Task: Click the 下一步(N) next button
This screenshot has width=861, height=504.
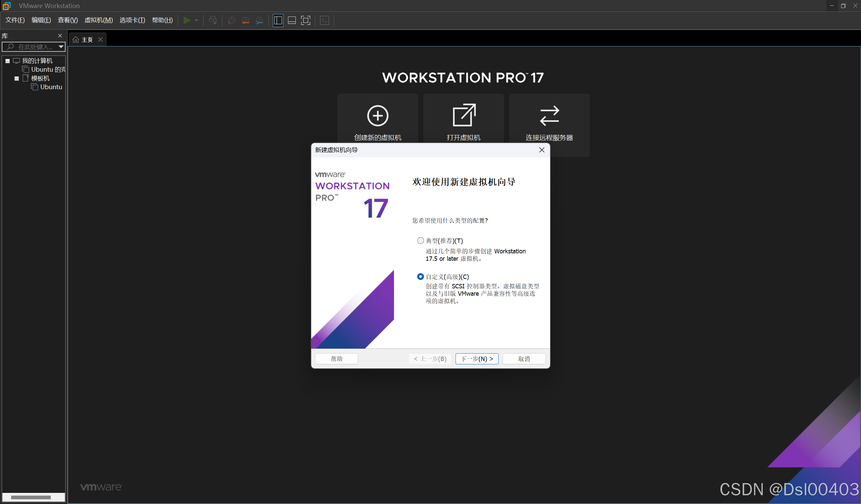Action: (x=477, y=359)
